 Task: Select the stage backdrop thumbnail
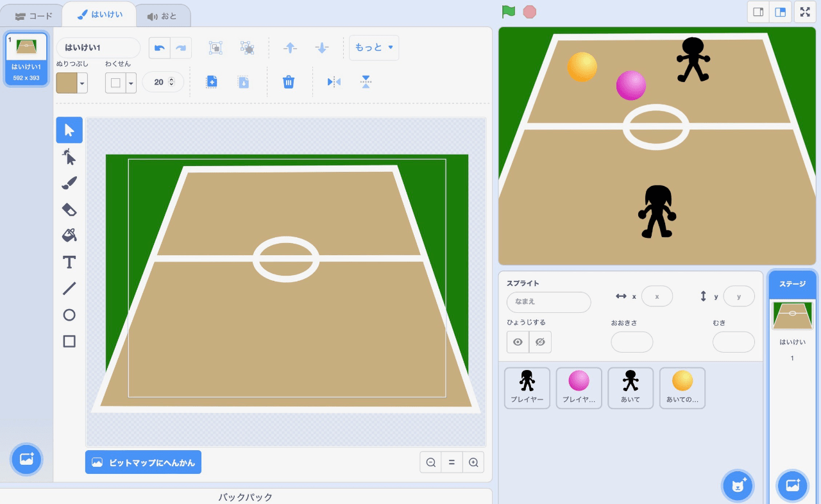pos(792,315)
